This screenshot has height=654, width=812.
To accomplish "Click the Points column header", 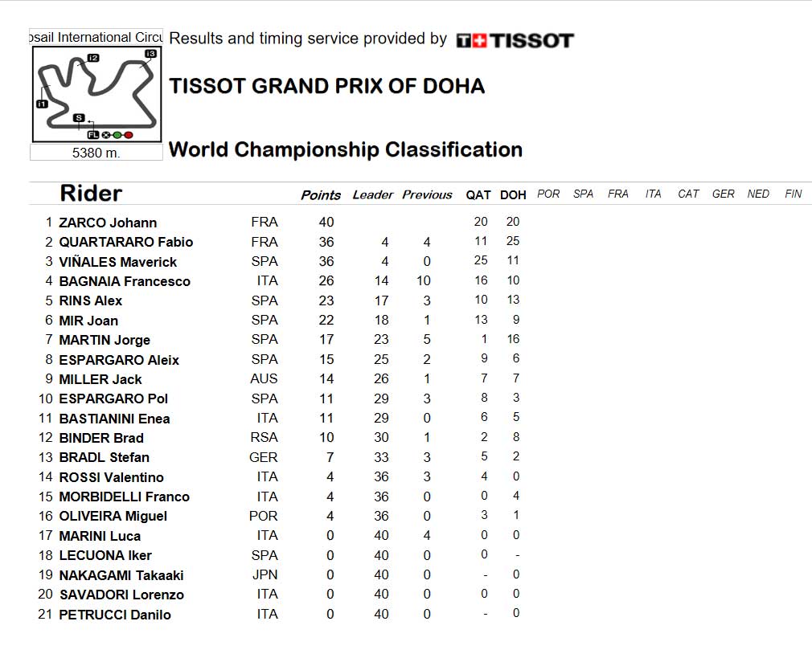I will tap(321, 195).
